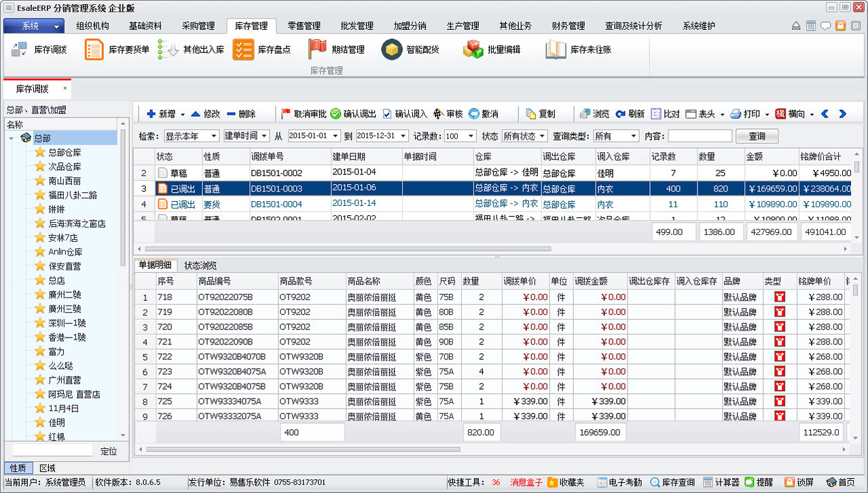The height and width of the screenshot is (493, 868).
Task: Select row 2 draft status checkbox icon
Action: [x=162, y=173]
